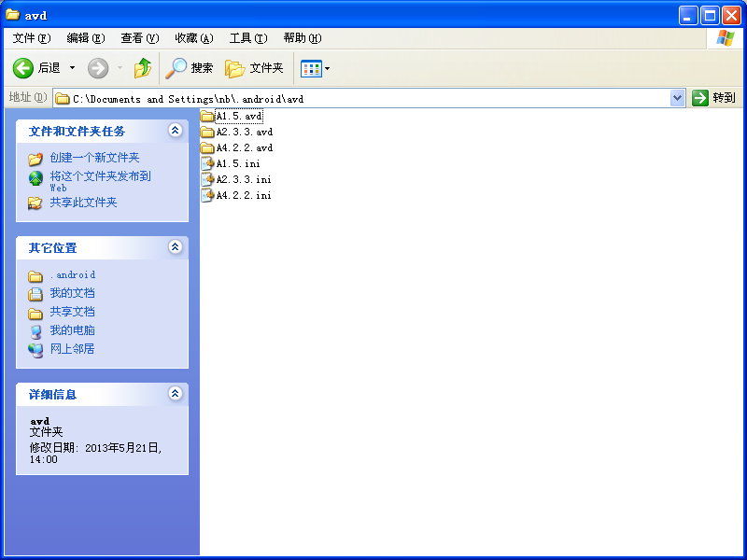Image resolution: width=747 pixels, height=560 pixels.
Task: Click the Shared Documents (共享文档) folder icon
Action: pos(35,314)
